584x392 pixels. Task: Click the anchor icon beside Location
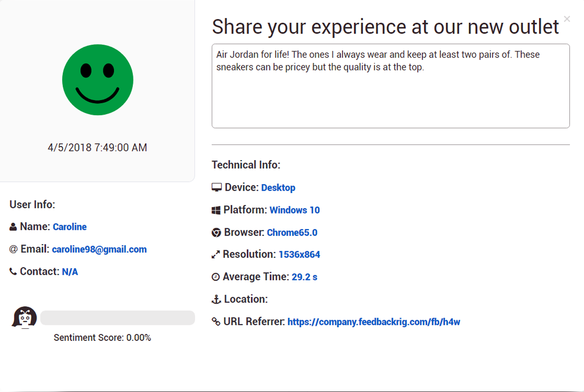pyautogui.click(x=216, y=299)
